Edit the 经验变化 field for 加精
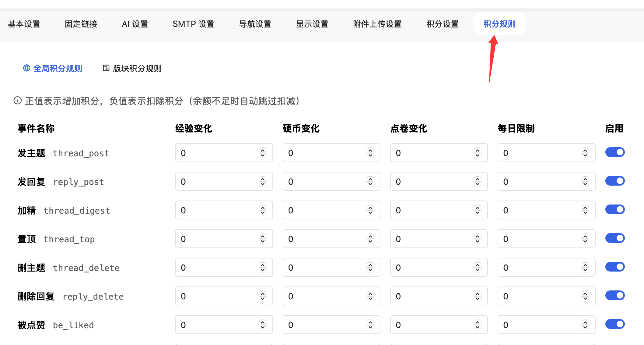644x345 pixels. click(224, 210)
